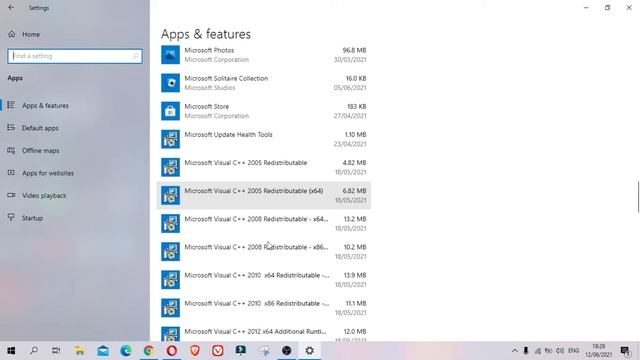Click the 96.8 MB size of Microsoft Photos
Screen dimensions: 640x360
click(354, 50)
